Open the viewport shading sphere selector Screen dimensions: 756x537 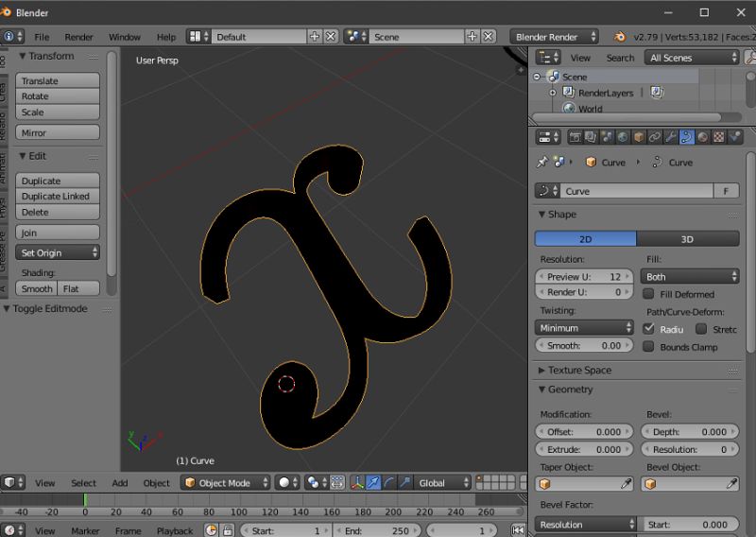tap(288, 482)
